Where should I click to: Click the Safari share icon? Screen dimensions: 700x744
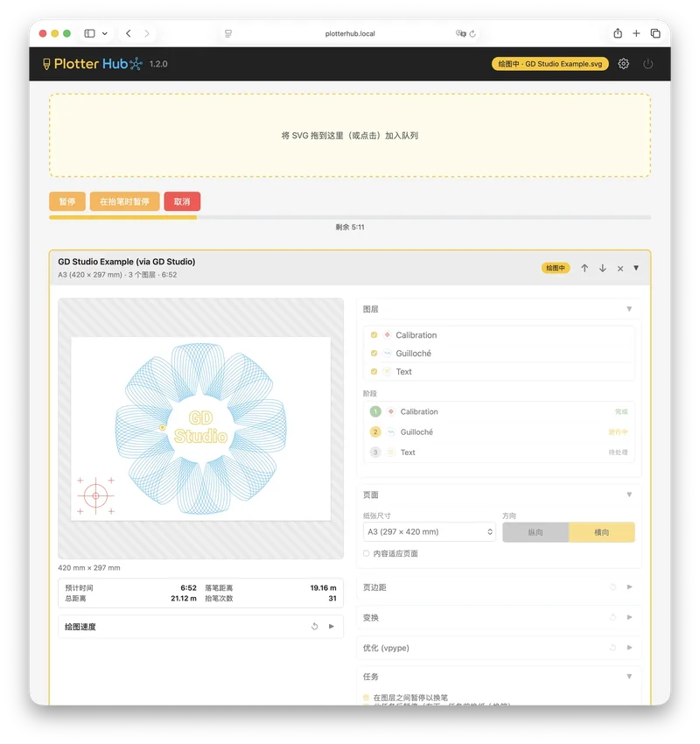[x=618, y=33]
